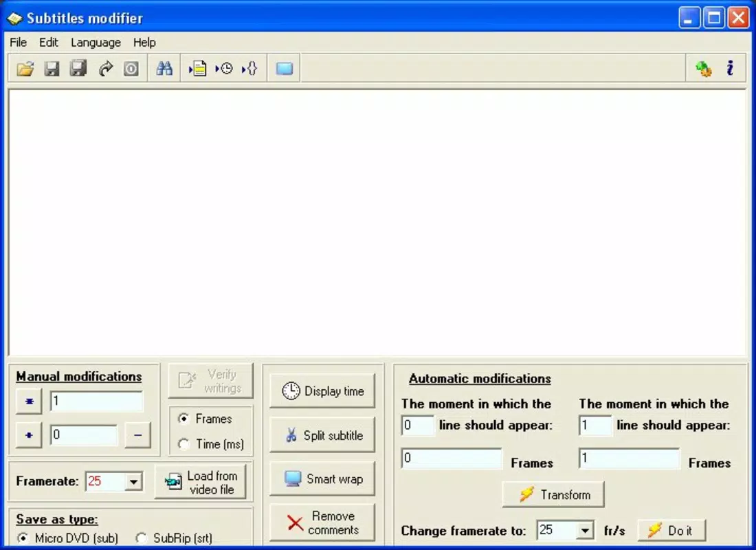
Task: Select the Frames radio button
Action: [x=184, y=418]
